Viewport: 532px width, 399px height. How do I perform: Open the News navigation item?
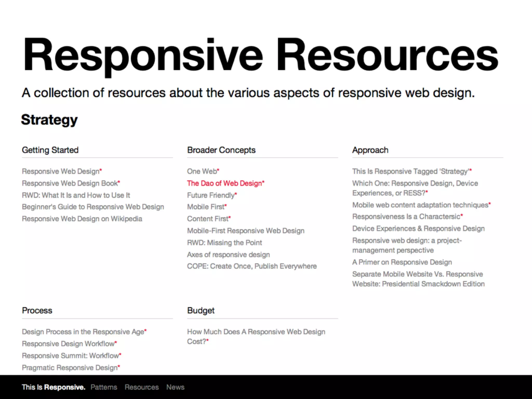(x=175, y=387)
